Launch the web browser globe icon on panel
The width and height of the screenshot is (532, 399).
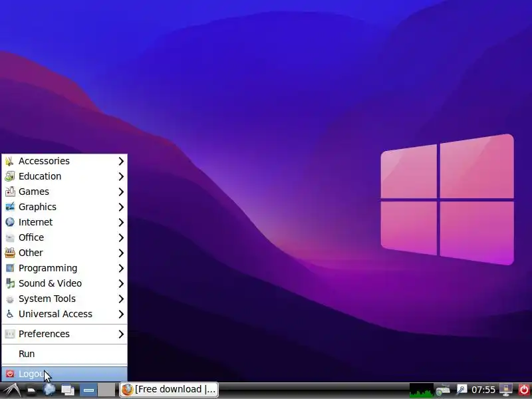pos(49,390)
